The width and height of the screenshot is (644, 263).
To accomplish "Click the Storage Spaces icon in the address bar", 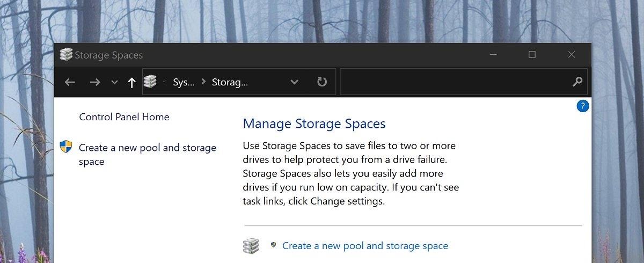I will pos(150,82).
